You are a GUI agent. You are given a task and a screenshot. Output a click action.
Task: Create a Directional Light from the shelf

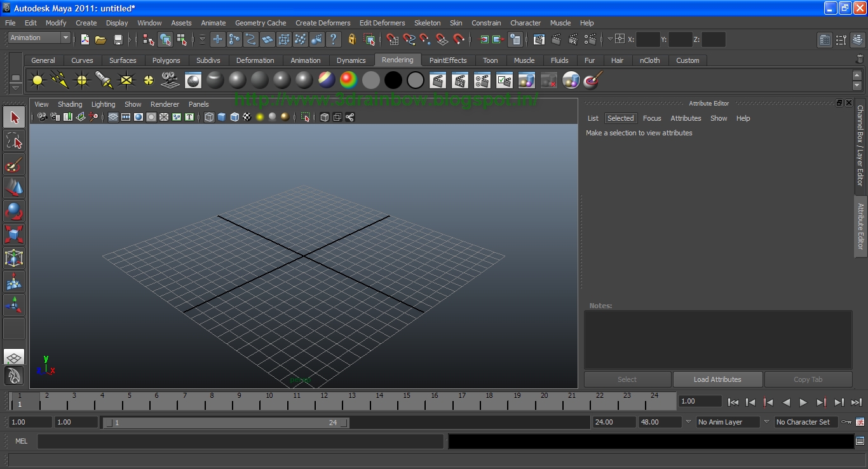click(x=60, y=80)
